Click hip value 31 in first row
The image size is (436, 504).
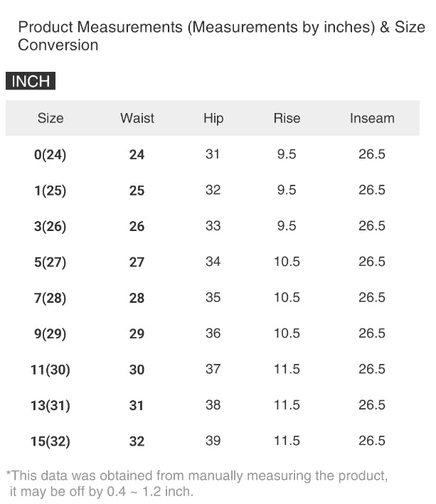click(x=213, y=154)
